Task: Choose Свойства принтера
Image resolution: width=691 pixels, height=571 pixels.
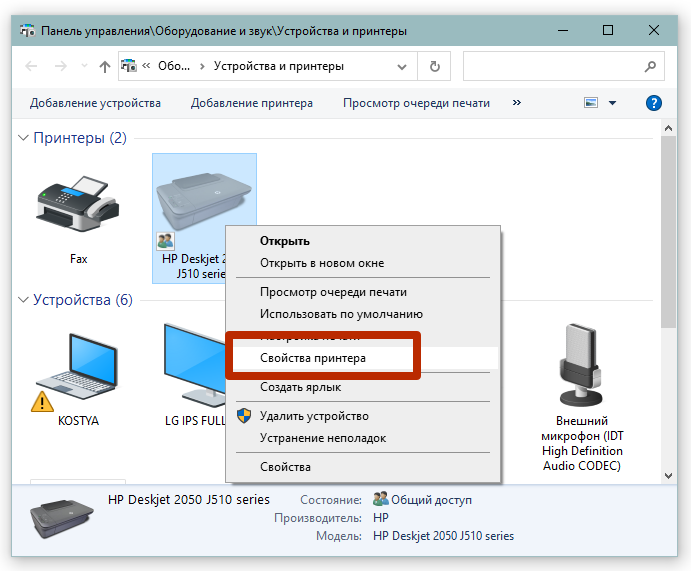Action: point(312,358)
